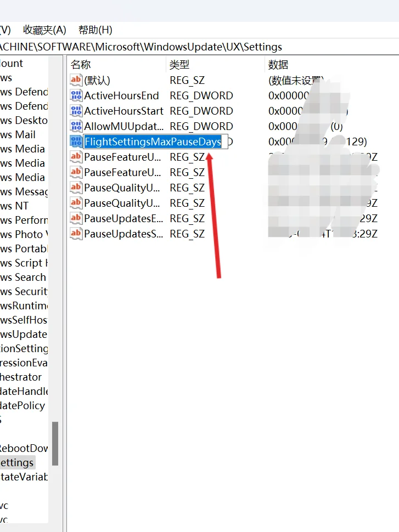Image resolution: width=399 pixels, height=532 pixels.
Task: Click REG_SZ type in PauseUpdatesS... row
Action: tap(188, 234)
